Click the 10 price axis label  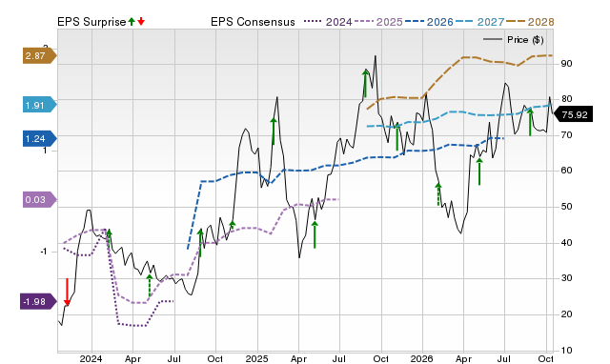coord(566,351)
